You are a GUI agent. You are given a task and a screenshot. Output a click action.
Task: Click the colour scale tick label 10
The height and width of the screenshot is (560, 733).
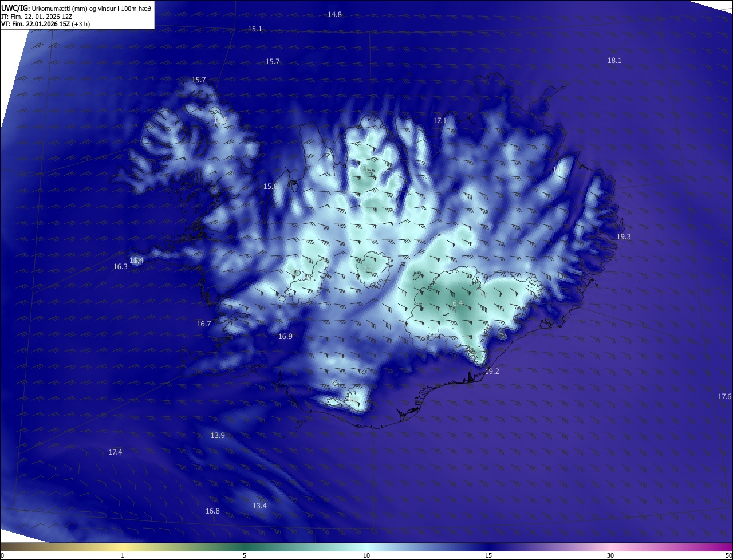click(366, 555)
